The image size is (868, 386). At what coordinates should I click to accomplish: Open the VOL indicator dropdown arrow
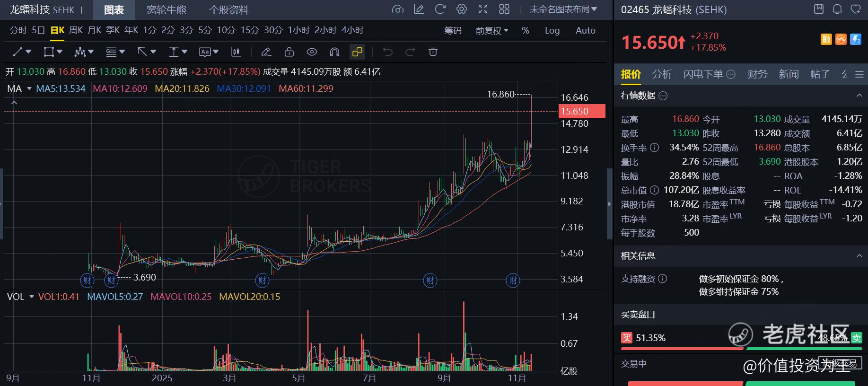pyautogui.click(x=32, y=297)
